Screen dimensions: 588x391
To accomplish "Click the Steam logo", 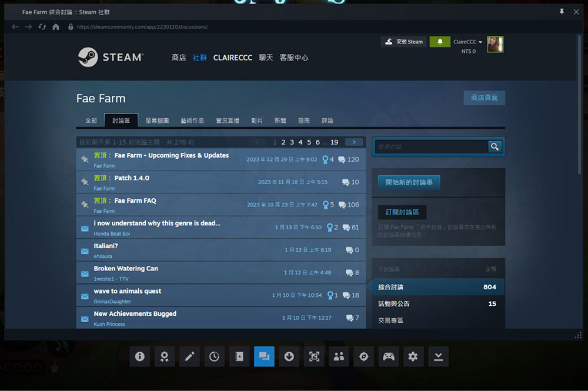I will 111,57.
